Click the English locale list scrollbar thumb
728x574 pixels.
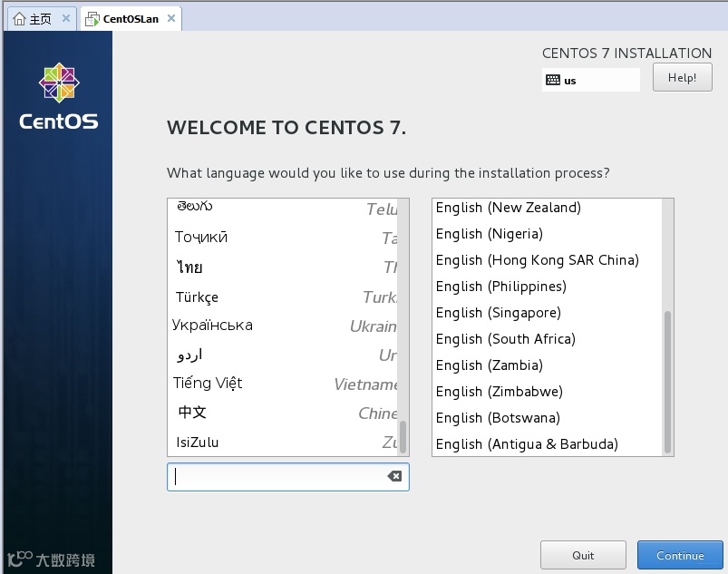(x=667, y=382)
